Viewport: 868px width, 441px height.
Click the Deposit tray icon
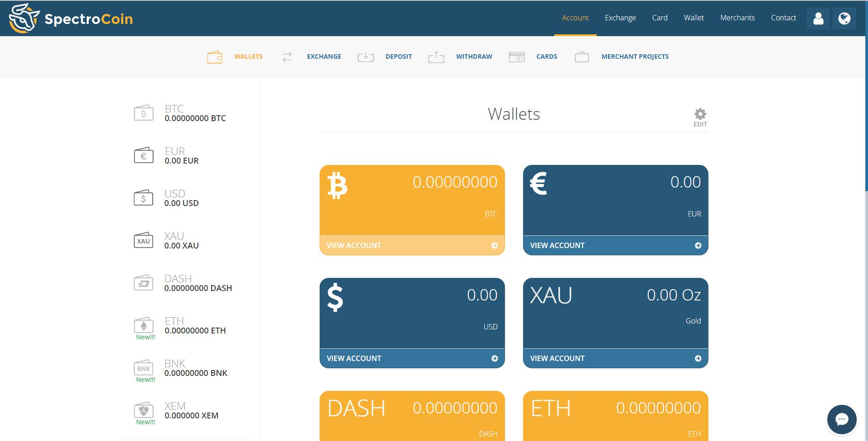click(x=366, y=57)
